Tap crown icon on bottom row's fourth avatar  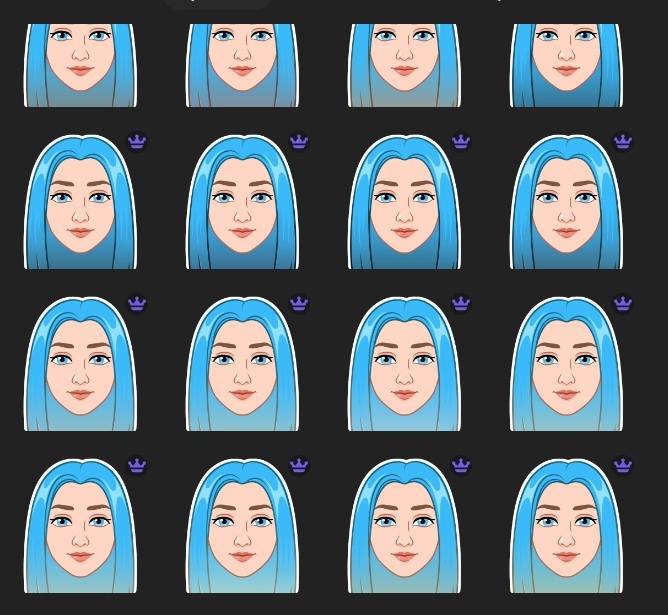622,466
